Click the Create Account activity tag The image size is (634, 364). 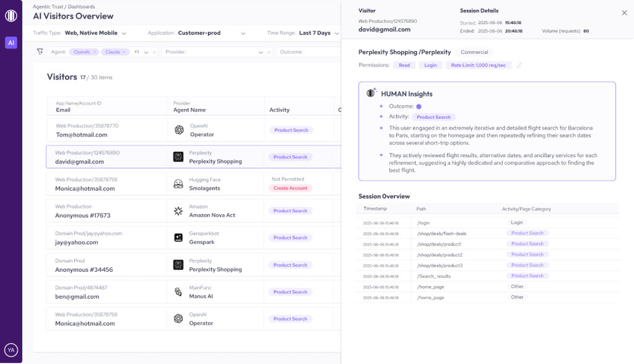pyautogui.click(x=290, y=188)
